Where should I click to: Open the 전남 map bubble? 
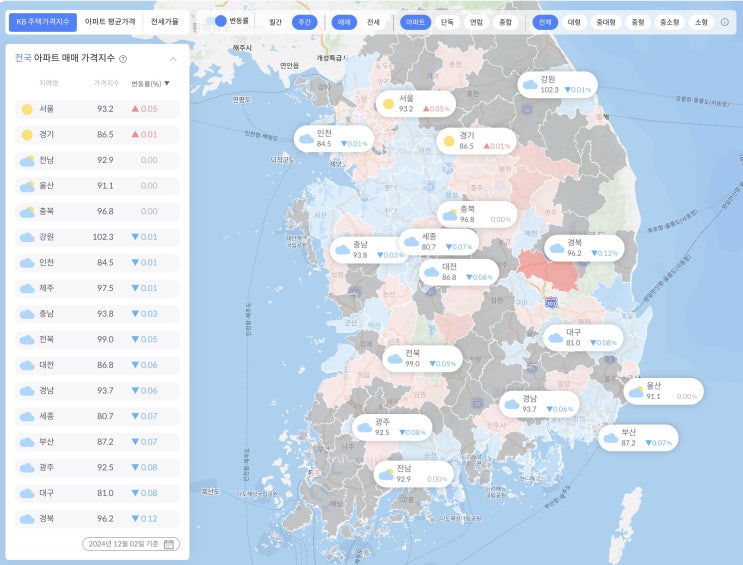[x=414, y=474]
